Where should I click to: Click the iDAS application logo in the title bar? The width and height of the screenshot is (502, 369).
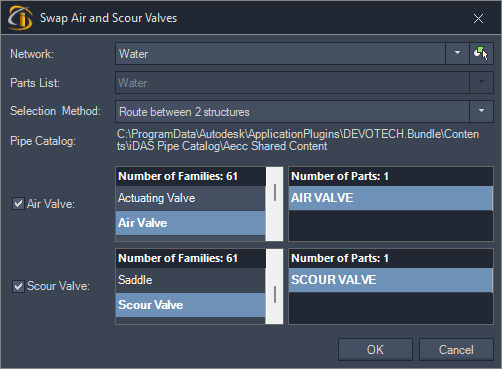click(20, 18)
